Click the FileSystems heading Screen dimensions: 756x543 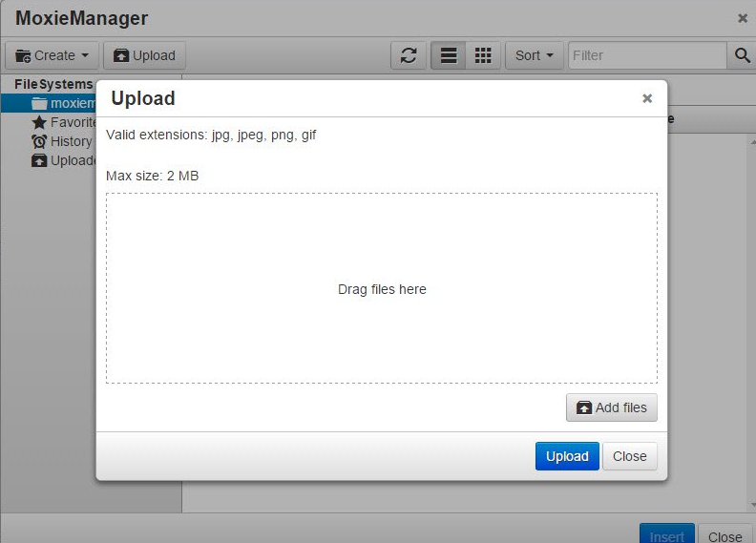tap(53, 84)
